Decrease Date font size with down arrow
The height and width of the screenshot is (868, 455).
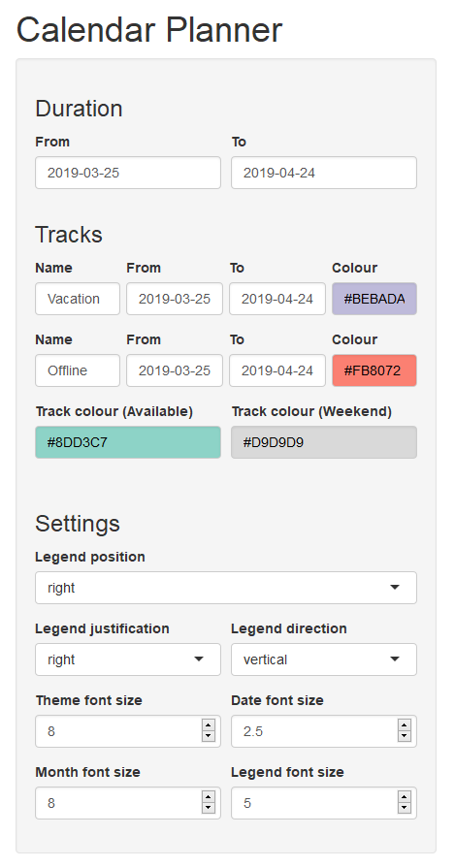(405, 736)
